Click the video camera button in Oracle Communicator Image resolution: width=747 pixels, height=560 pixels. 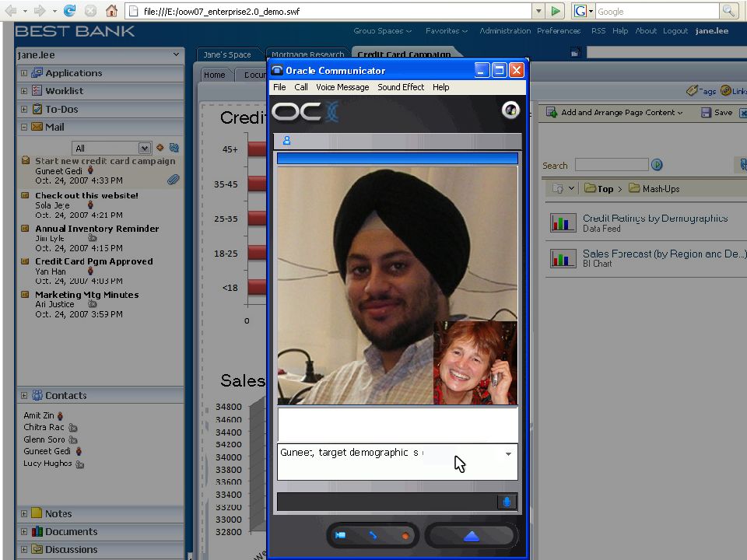pos(340,535)
